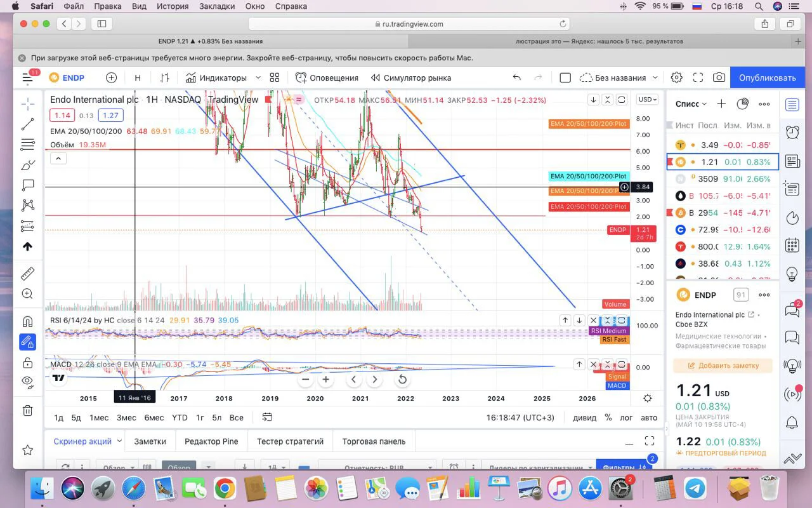The width and height of the screenshot is (812, 508).
Task: Select the chart patterns tool
Action: [x=28, y=205]
